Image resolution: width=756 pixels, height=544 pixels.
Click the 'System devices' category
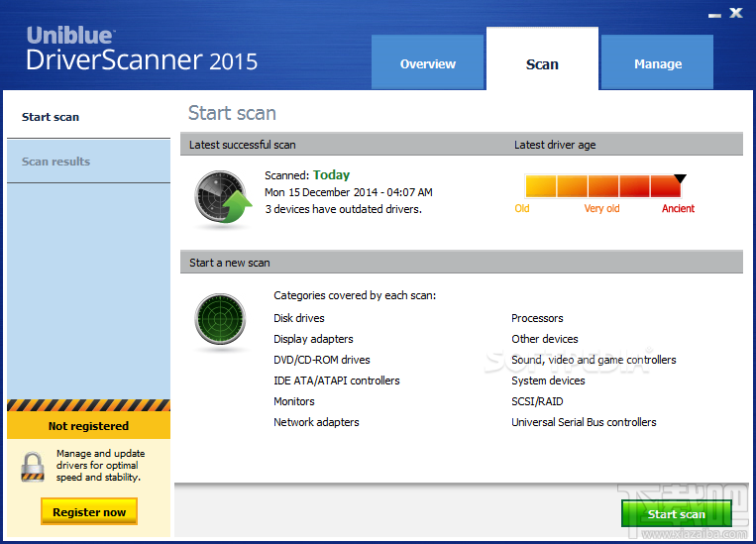click(548, 381)
